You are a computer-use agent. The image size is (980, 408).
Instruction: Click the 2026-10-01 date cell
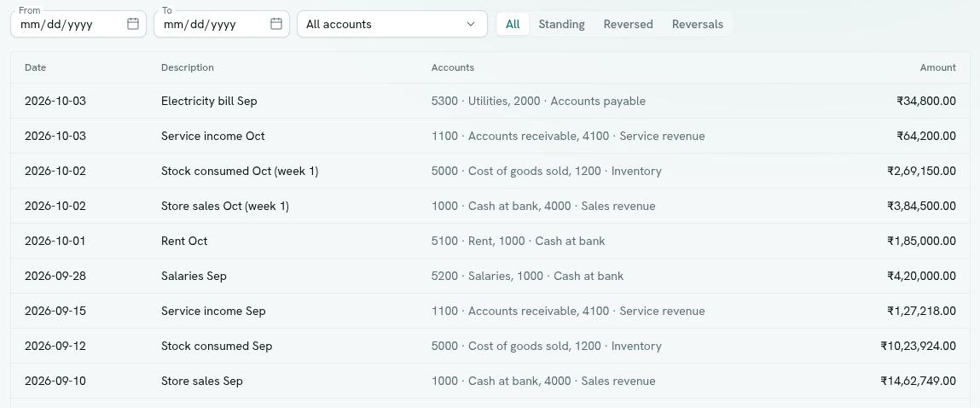tap(55, 241)
